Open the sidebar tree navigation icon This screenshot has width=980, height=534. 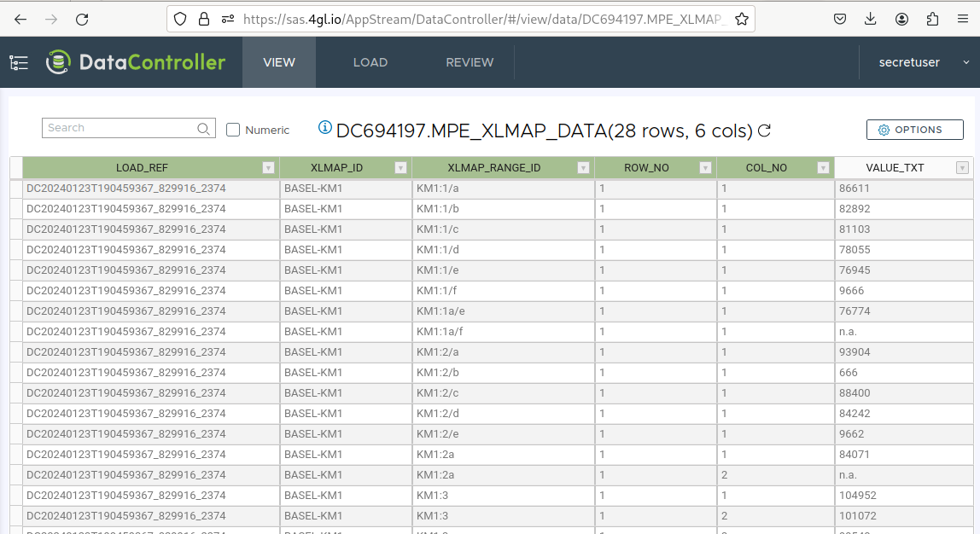(x=18, y=61)
